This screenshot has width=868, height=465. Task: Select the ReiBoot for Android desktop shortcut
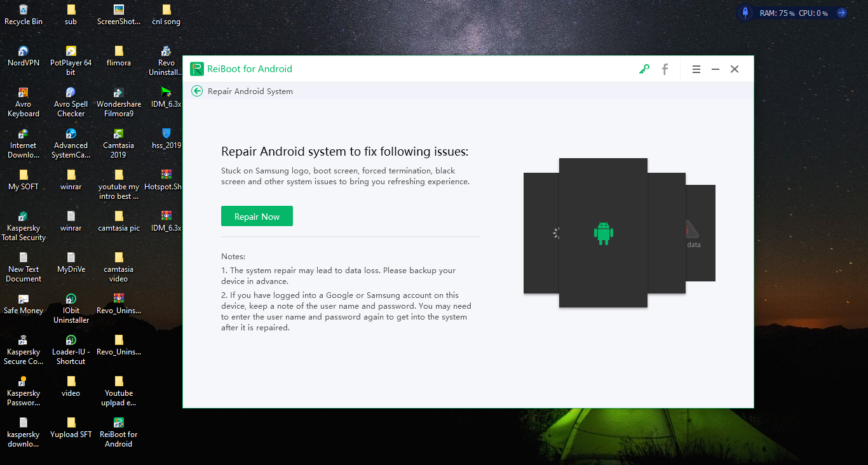[x=119, y=432]
